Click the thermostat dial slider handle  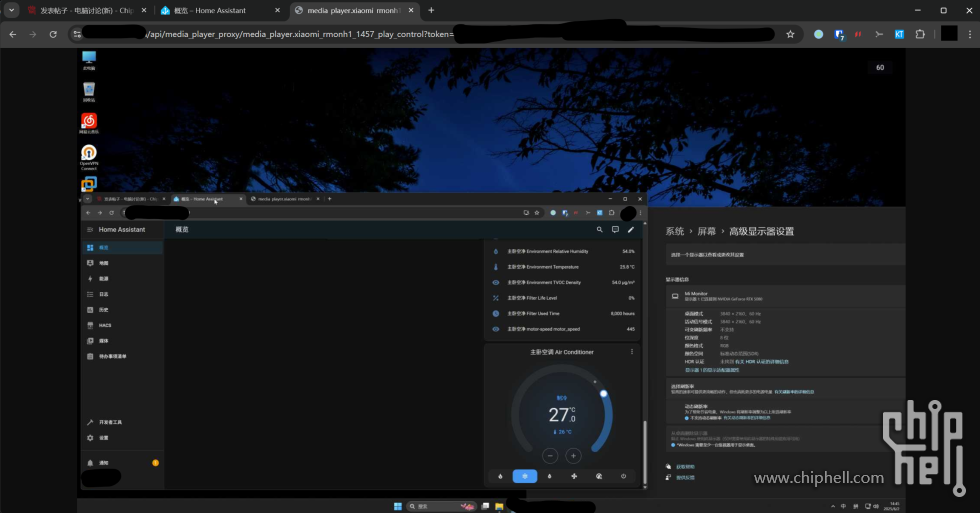[x=603, y=394]
